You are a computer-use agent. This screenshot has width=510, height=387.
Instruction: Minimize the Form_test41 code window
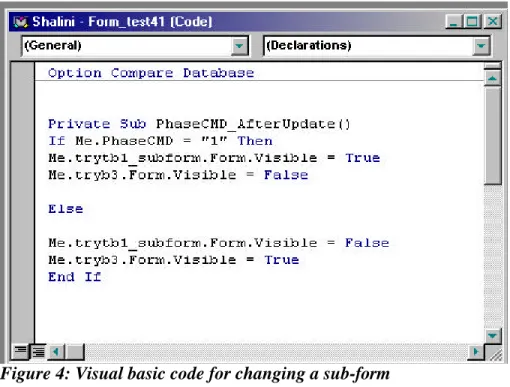(x=453, y=22)
